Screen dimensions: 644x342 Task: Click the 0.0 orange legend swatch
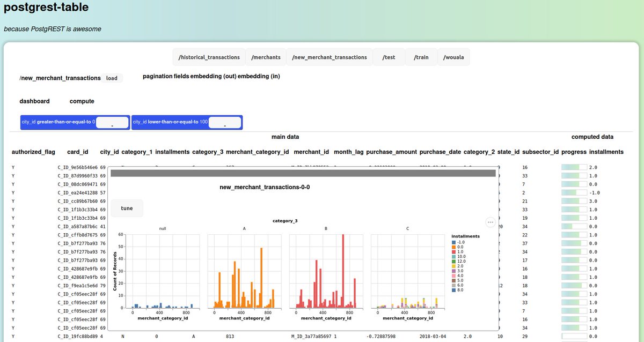point(454,248)
